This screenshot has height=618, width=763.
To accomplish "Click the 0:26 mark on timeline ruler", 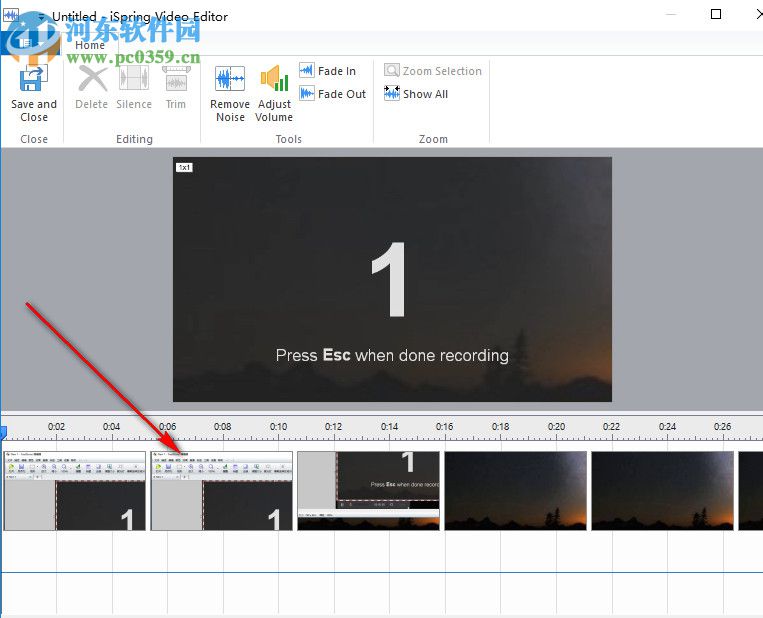I will click(723, 427).
